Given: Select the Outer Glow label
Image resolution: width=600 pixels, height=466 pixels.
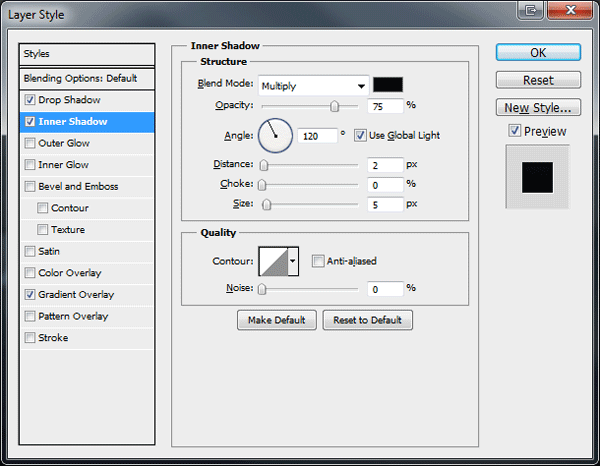Looking at the screenshot, I should 64,143.
